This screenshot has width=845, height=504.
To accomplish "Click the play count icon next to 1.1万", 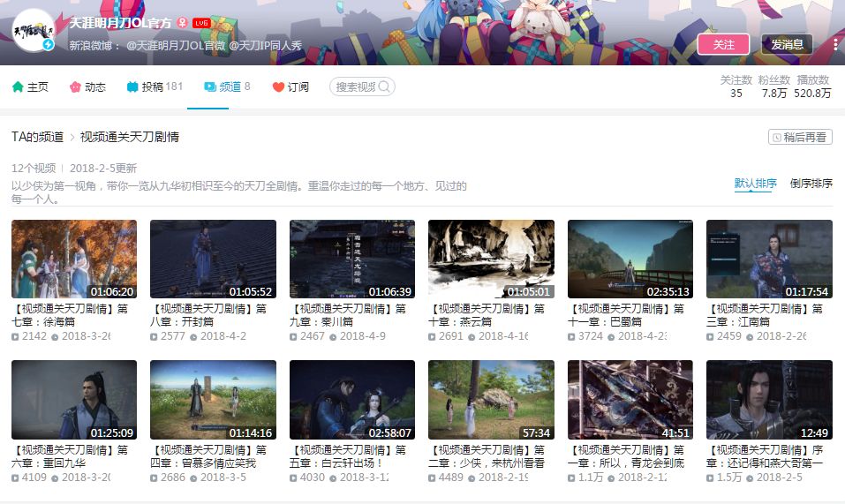I will pos(571,478).
